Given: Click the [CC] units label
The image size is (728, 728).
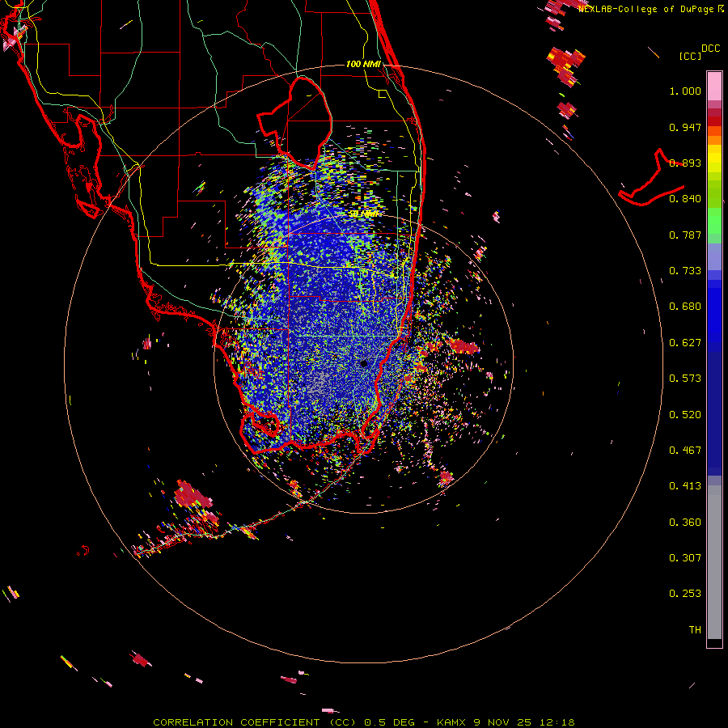Looking at the screenshot, I should click(690, 56).
